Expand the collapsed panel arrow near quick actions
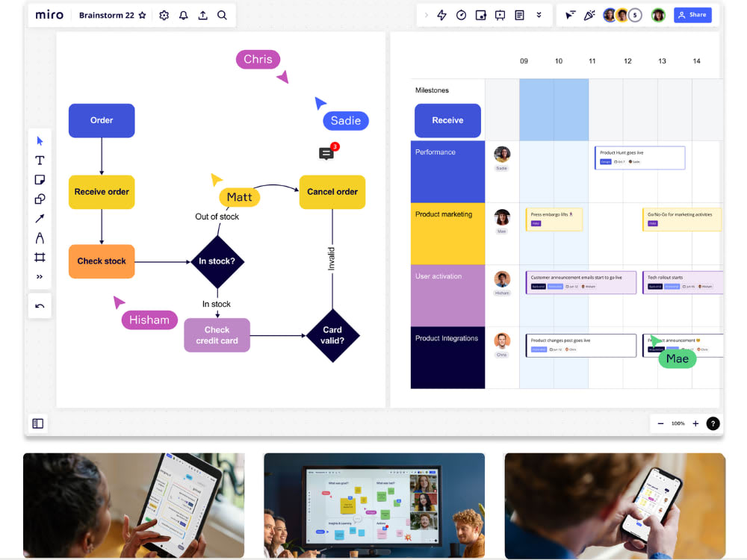This screenshot has width=747, height=560. (426, 14)
